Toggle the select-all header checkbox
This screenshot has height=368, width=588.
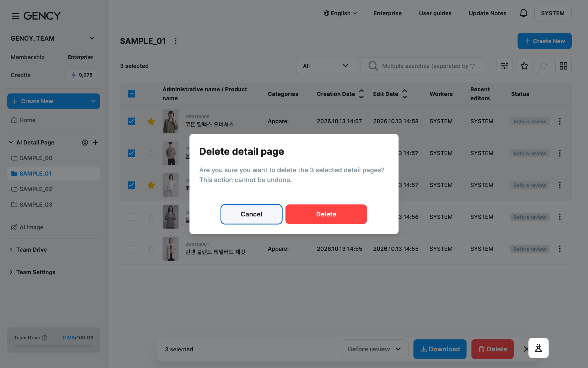click(131, 94)
